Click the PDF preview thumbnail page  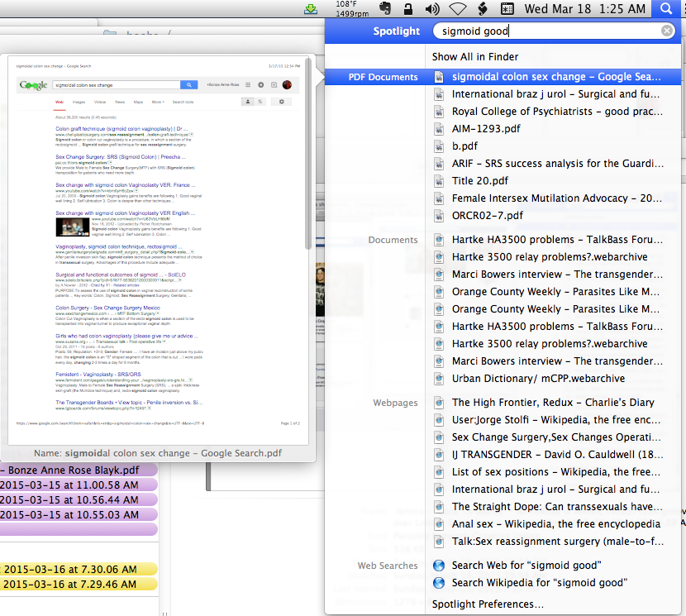(158, 251)
